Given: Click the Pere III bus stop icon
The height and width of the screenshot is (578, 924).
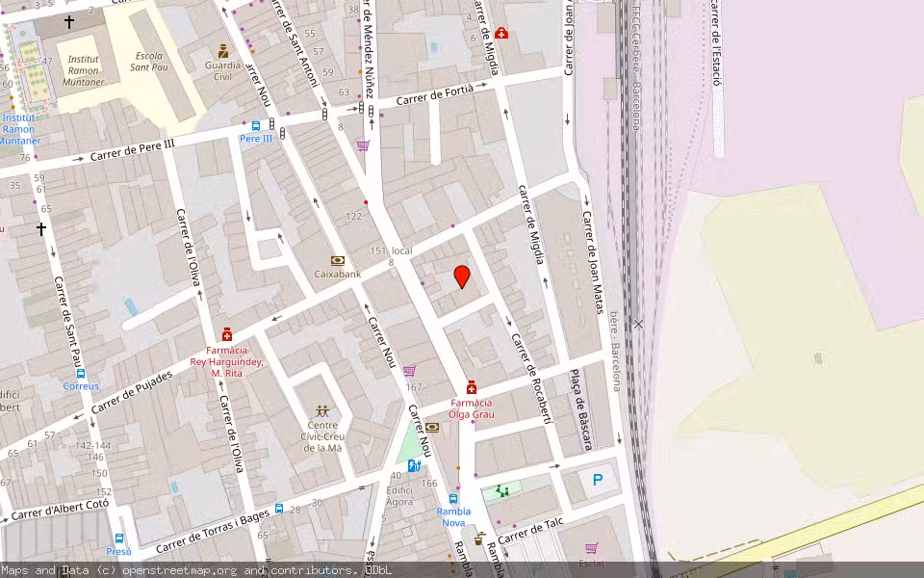Looking at the screenshot, I should click(x=256, y=125).
